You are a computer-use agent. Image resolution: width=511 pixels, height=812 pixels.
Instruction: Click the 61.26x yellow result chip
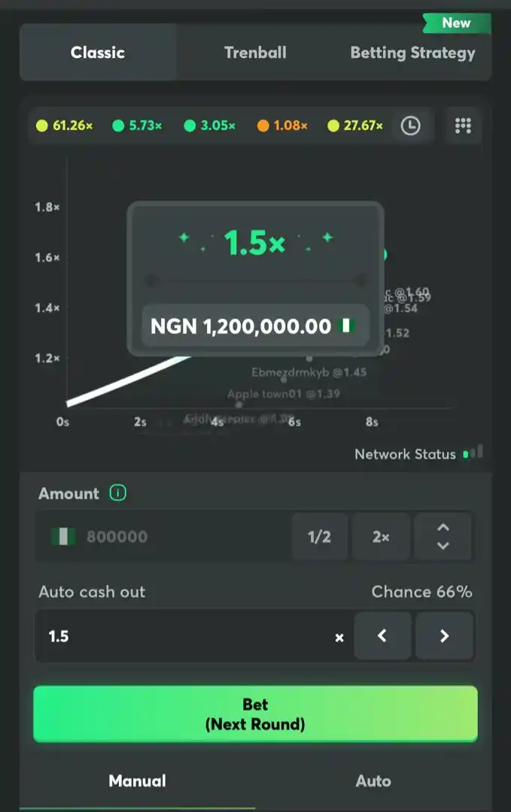click(x=65, y=126)
